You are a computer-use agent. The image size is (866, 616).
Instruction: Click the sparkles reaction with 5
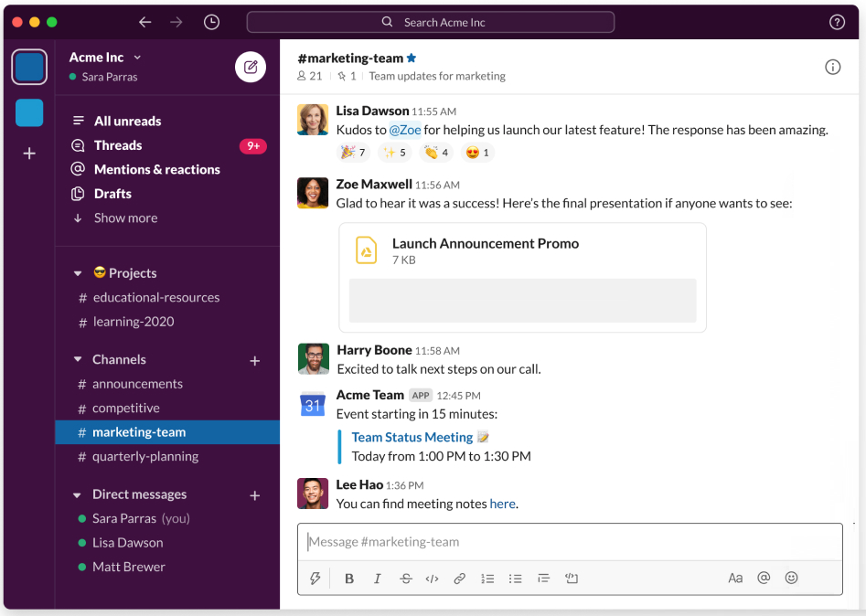tap(394, 153)
